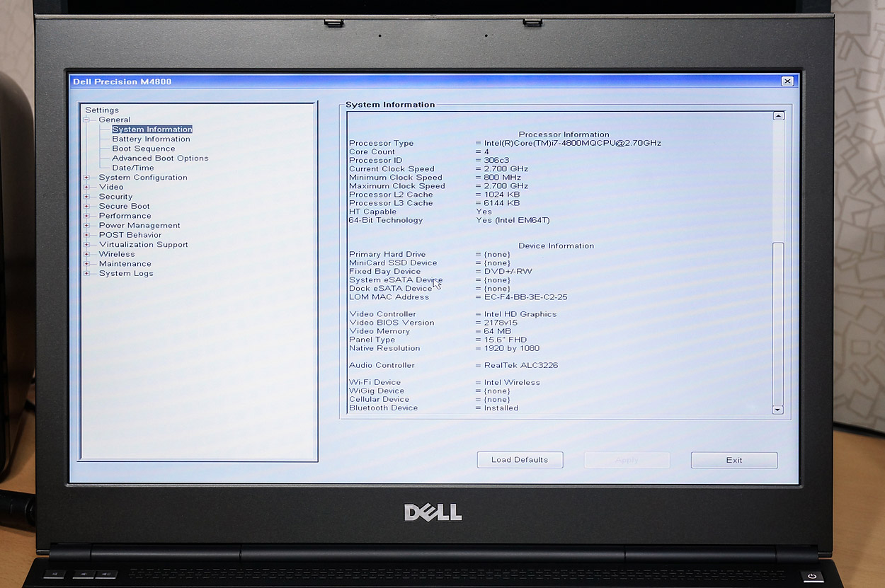Click the Panel Type value 15.6" FHD
This screenshot has height=588, width=885.
pyautogui.click(x=506, y=340)
